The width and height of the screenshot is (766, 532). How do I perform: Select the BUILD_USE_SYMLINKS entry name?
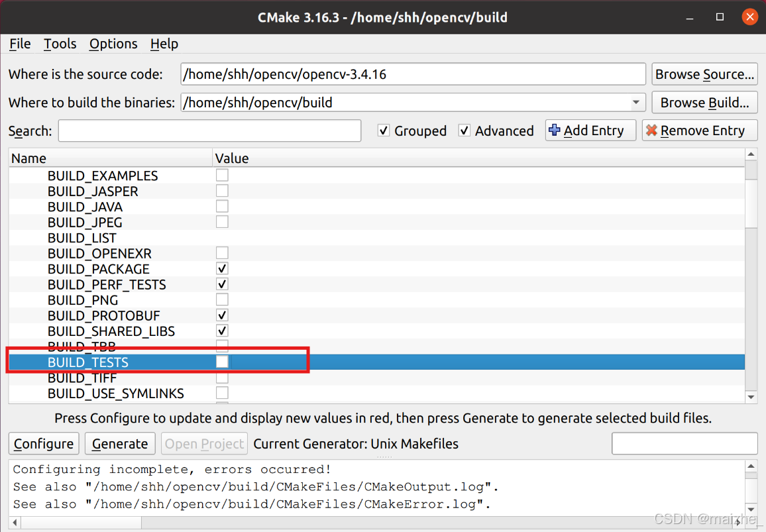point(116,394)
